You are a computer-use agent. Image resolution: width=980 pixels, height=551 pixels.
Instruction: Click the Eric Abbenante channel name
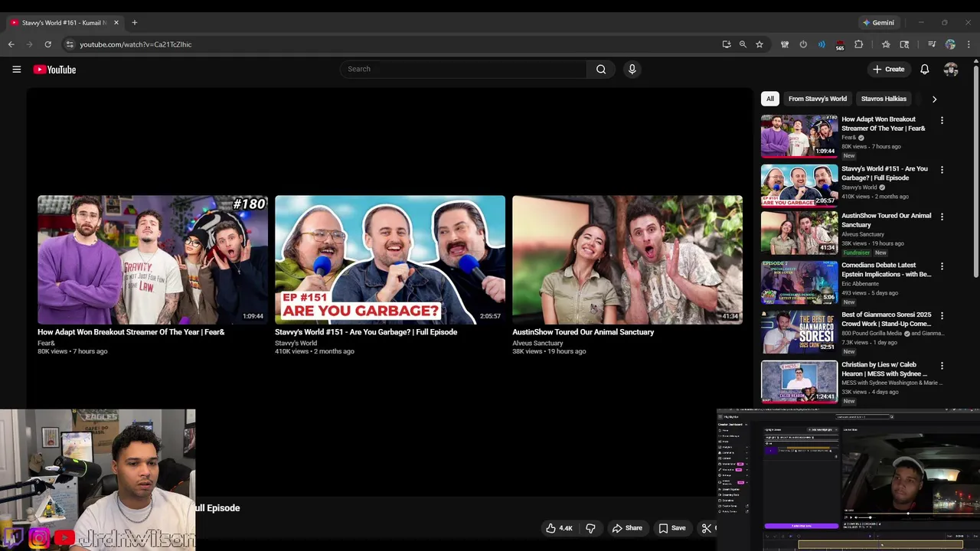pyautogui.click(x=861, y=284)
